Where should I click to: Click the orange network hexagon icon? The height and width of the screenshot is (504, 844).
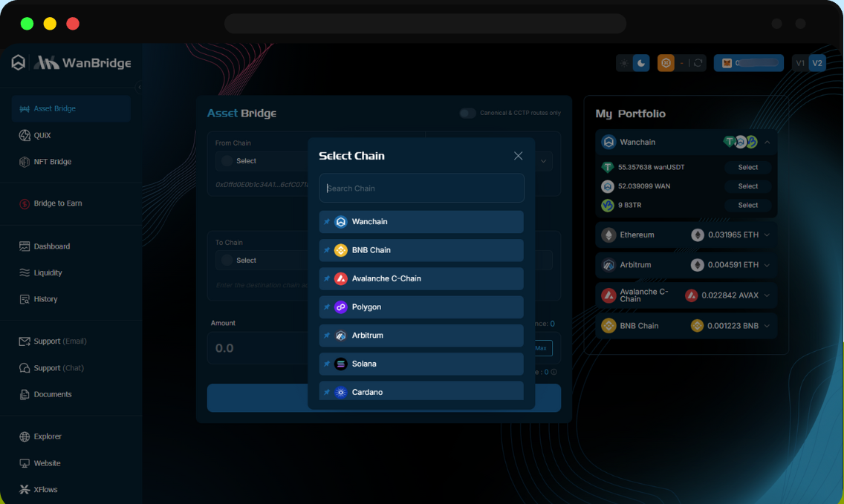coord(666,63)
